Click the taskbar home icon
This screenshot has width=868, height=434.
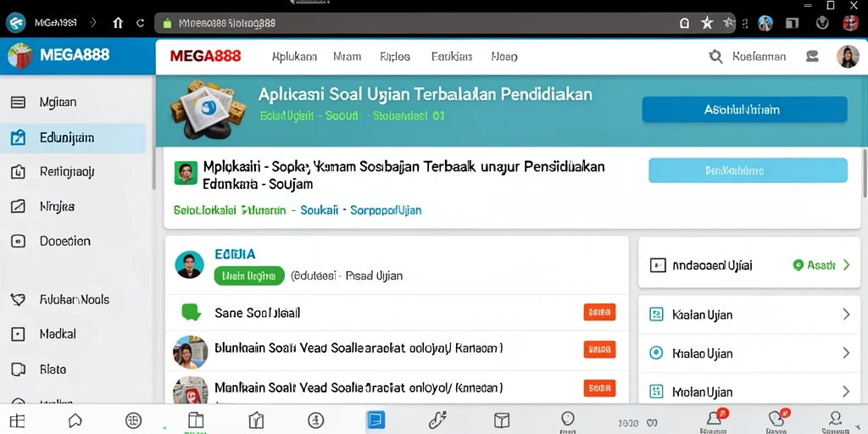coord(75,420)
